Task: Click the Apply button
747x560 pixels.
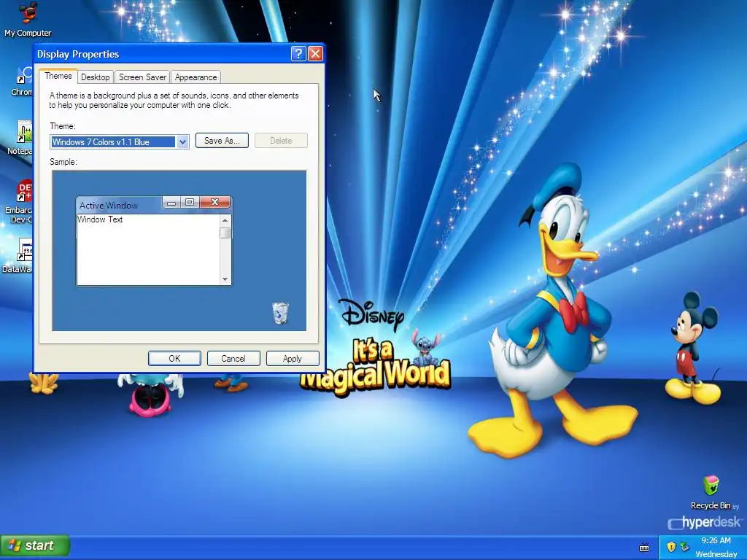Action: pyautogui.click(x=293, y=359)
